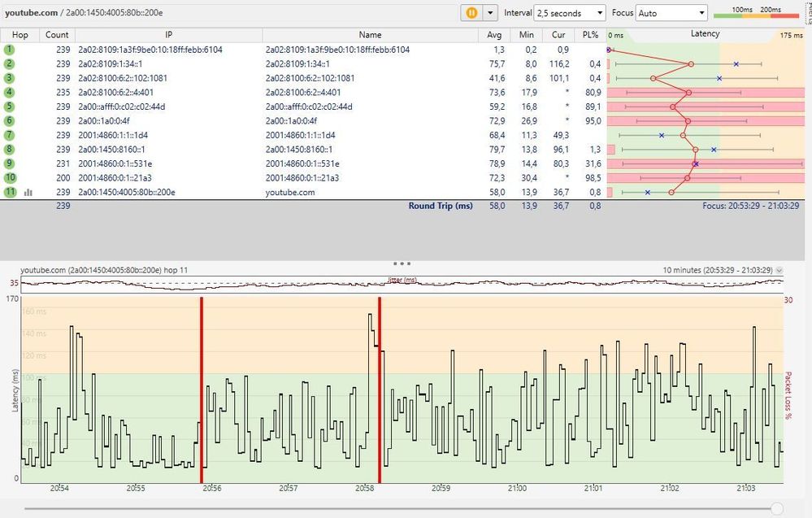The width and height of the screenshot is (812, 518).
Task: Click the youtube.com name in hop 11
Action: pyautogui.click(x=290, y=192)
